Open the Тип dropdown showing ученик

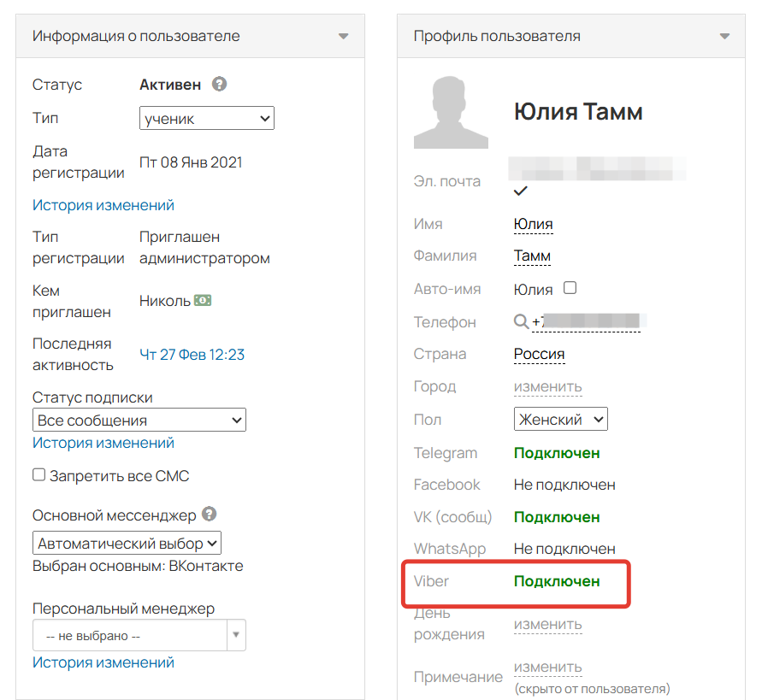coord(206,119)
